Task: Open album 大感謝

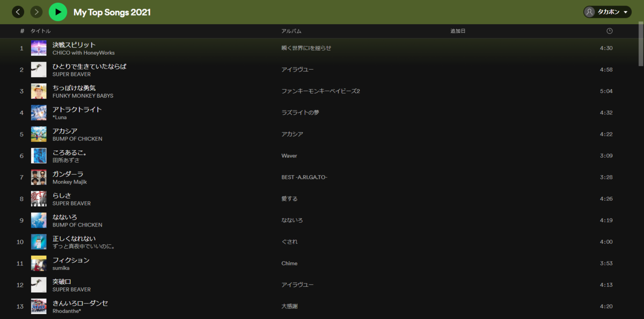Action: click(289, 306)
